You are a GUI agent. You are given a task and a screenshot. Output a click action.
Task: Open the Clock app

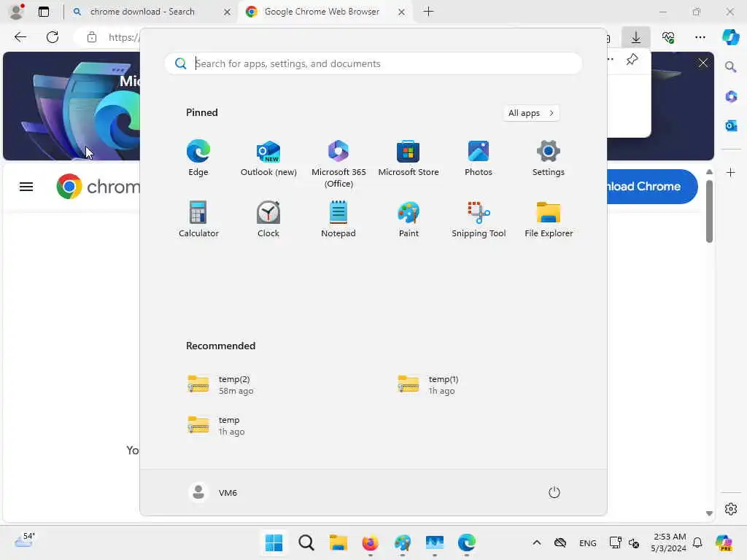268,219
